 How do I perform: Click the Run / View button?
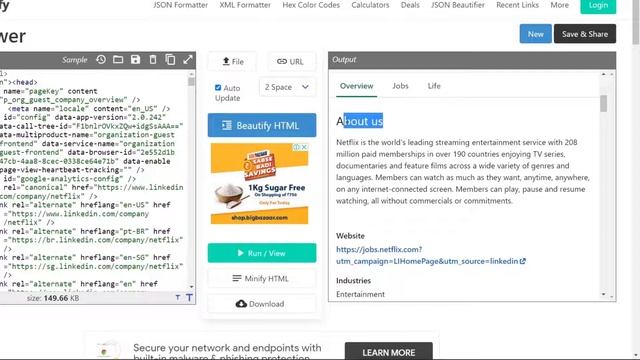(x=262, y=253)
